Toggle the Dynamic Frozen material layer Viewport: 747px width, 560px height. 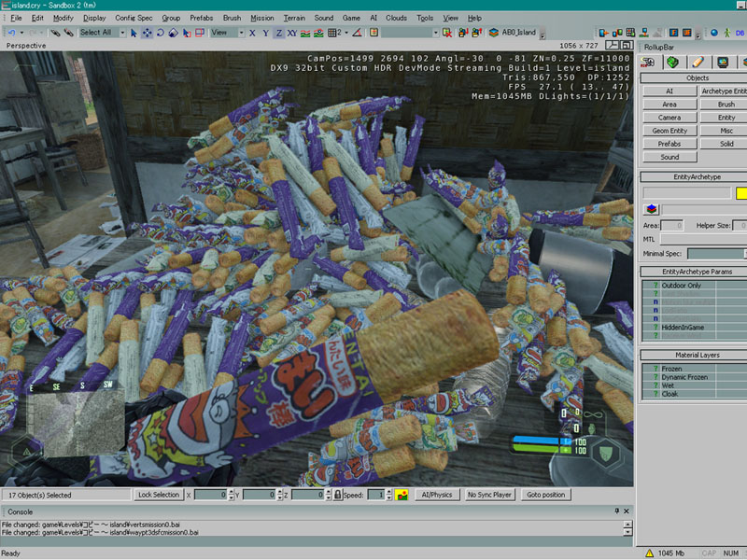coord(695,377)
